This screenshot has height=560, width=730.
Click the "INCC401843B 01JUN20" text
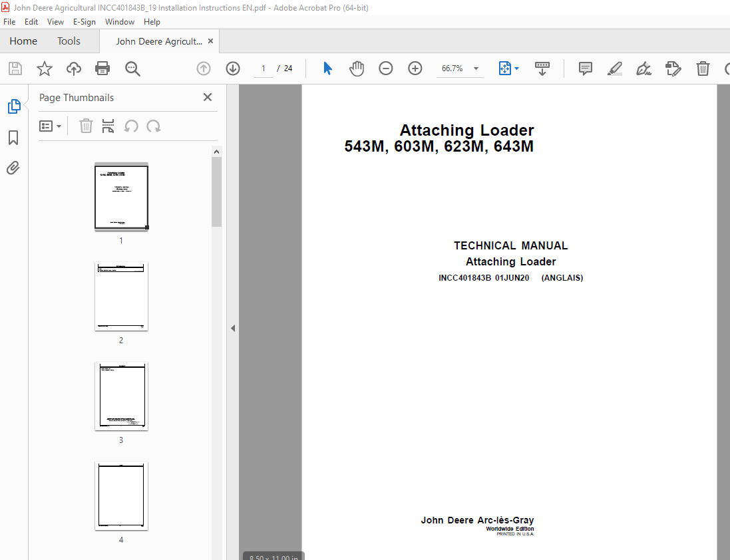[x=484, y=278]
